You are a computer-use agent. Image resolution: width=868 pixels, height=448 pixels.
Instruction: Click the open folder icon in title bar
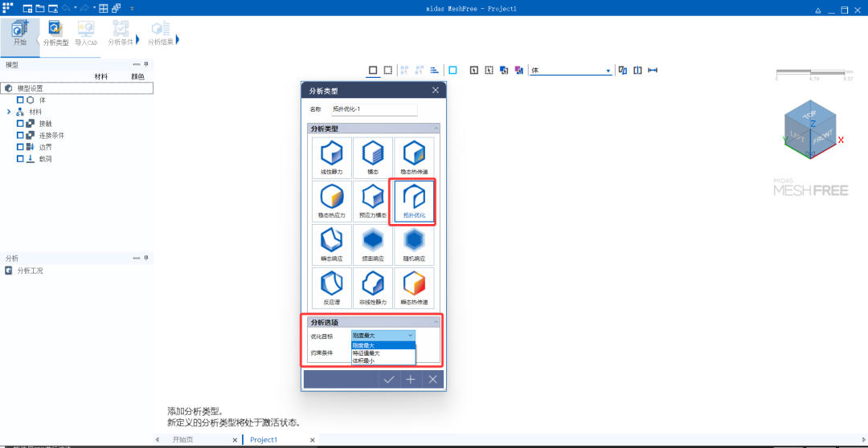(40, 8)
